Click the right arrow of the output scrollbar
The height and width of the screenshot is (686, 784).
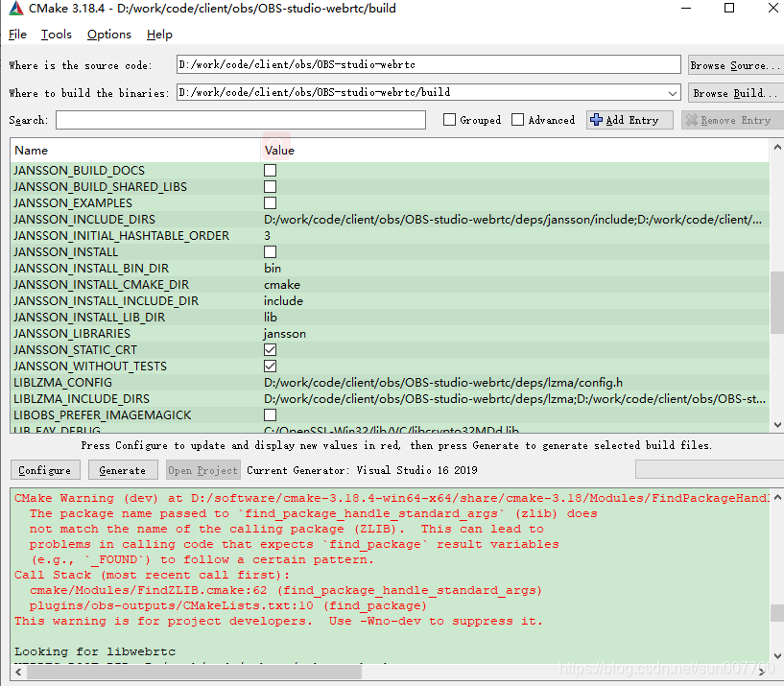pos(761,674)
